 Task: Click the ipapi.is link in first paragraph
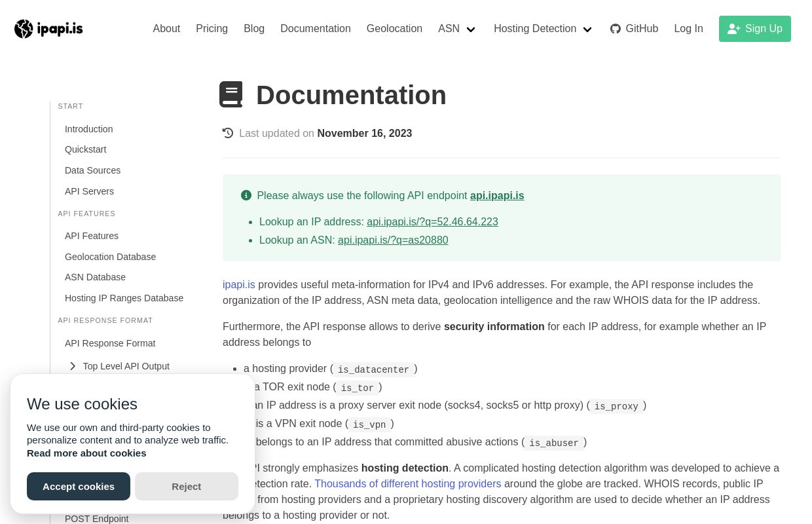pyautogui.click(x=239, y=284)
